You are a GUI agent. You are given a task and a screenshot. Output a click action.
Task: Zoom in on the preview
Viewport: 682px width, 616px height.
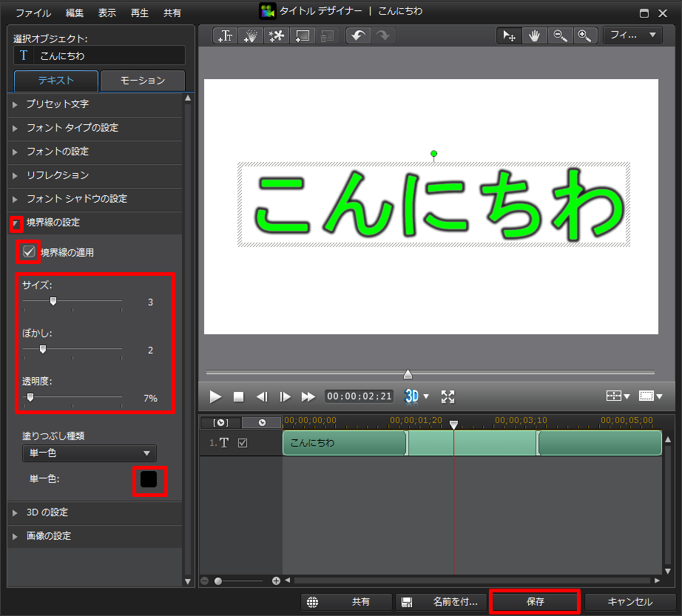[584, 35]
